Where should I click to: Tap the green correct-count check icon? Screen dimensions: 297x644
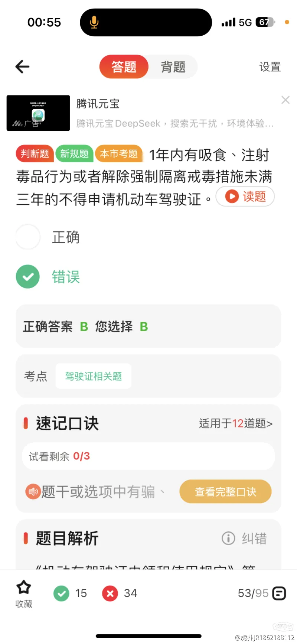click(x=61, y=593)
